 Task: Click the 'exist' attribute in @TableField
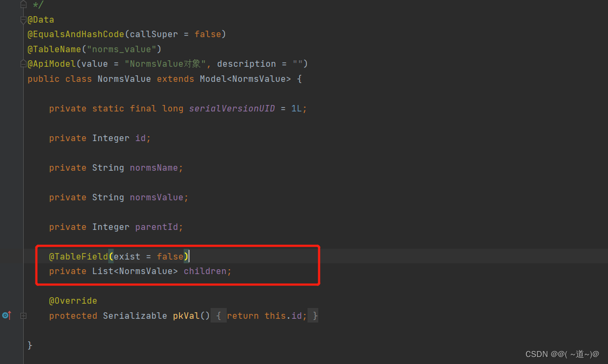click(127, 257)
